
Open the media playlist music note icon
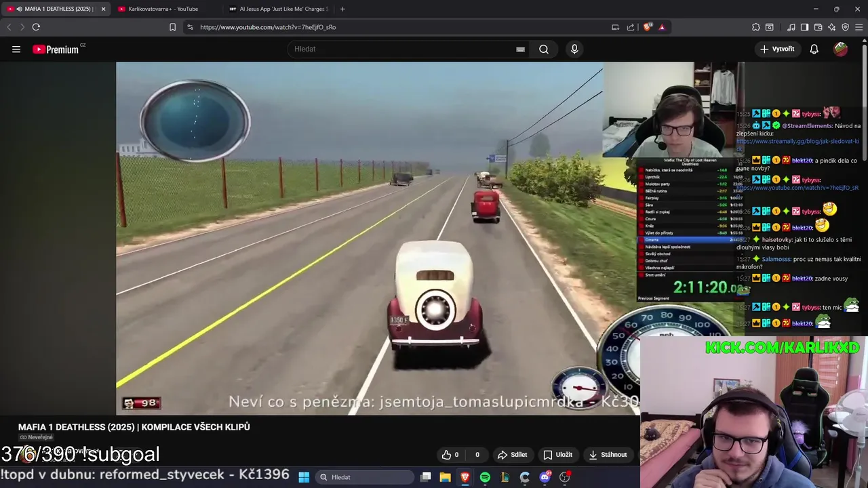click(791, 27)
